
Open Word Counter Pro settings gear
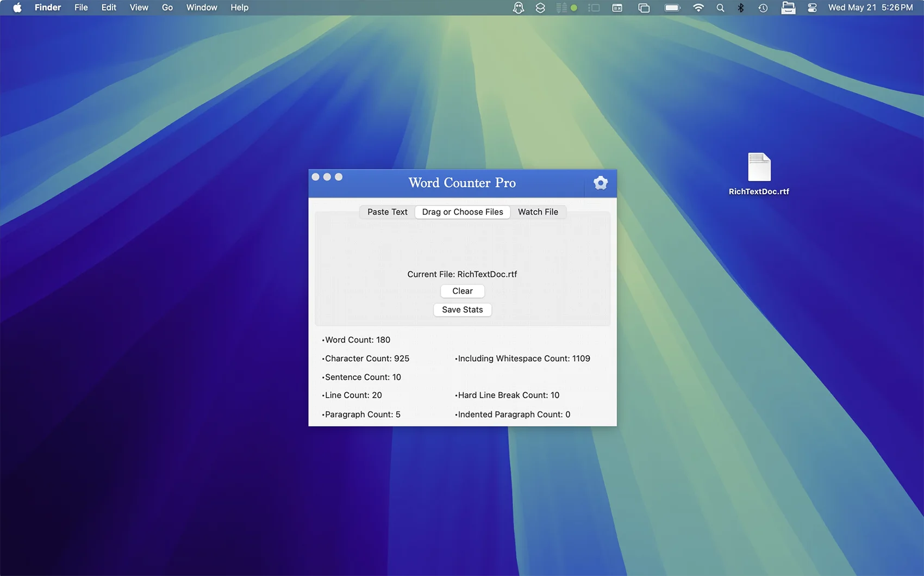coord(601,183)
